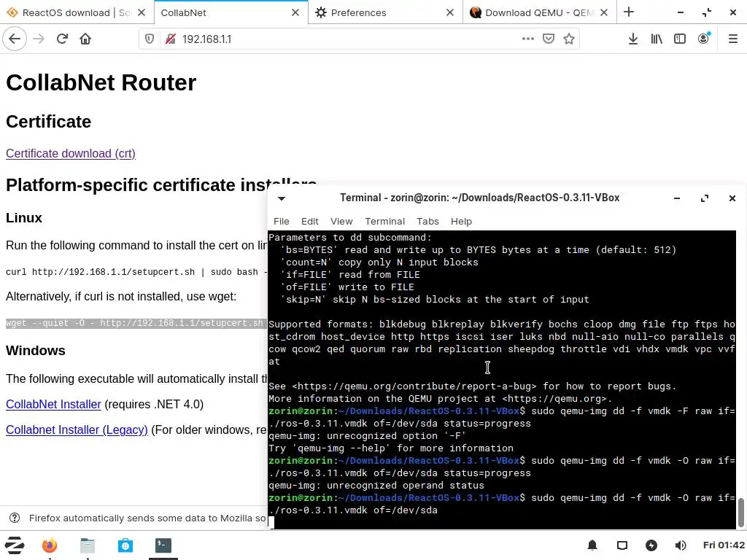Viewport: 747px width, 560px height.
Task: Open the terminal File menu
Action: (281, 222)
